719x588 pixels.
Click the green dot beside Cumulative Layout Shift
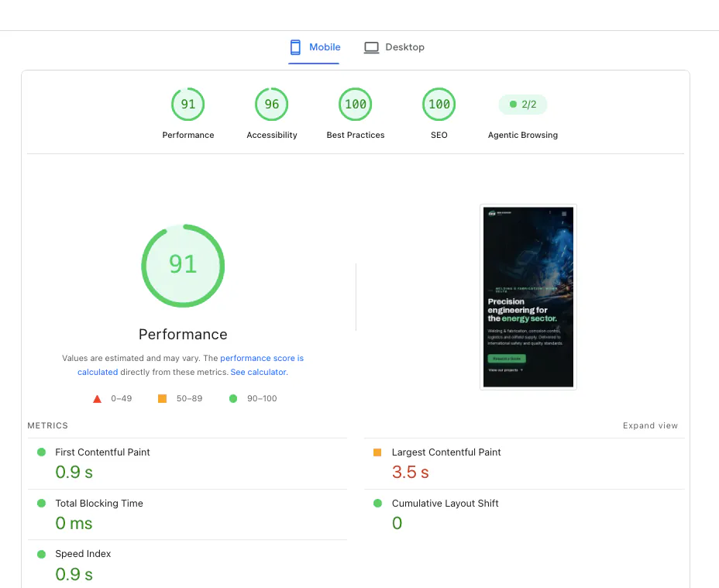tap(378, 503)
